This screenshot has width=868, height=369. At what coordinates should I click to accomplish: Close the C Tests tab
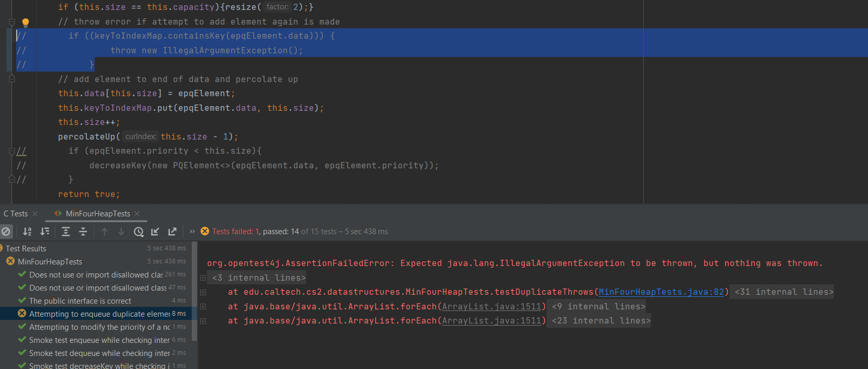pos(35,214)
